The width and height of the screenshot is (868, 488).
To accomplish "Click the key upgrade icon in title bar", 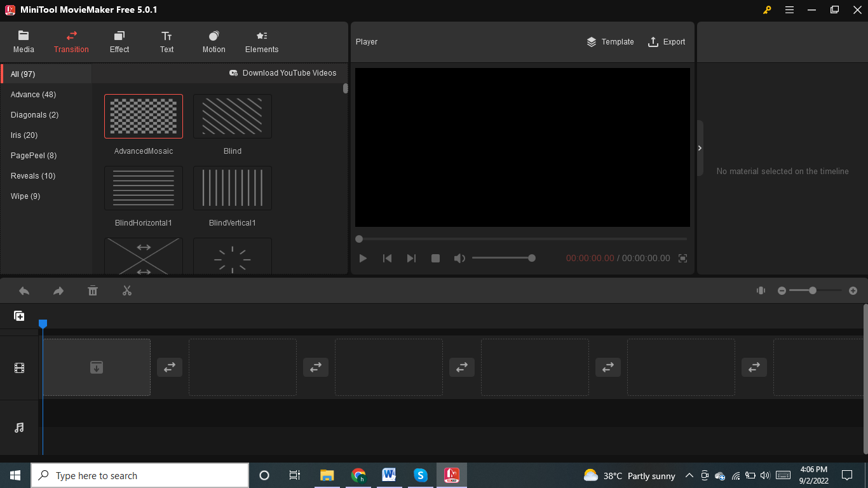I will 767,10.
